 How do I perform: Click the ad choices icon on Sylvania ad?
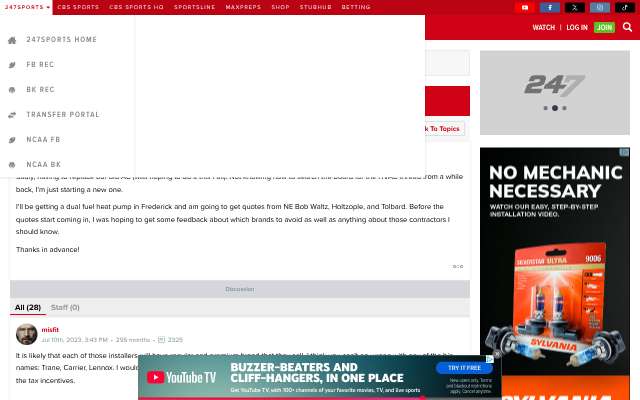tap(624, 152)
